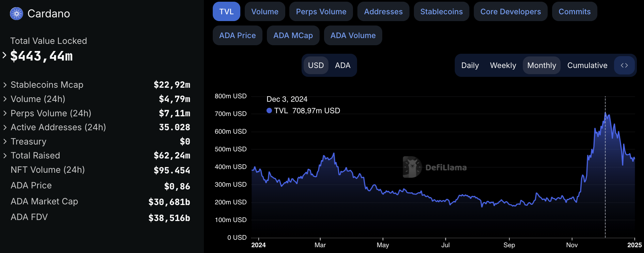Select Cumulative grouping

click(587, 65)
